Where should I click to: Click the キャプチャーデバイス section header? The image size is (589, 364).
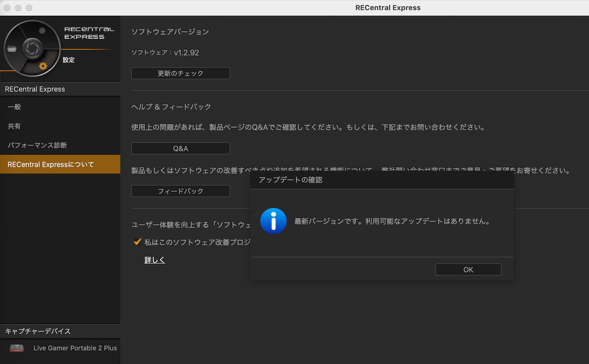click(38, 331)
